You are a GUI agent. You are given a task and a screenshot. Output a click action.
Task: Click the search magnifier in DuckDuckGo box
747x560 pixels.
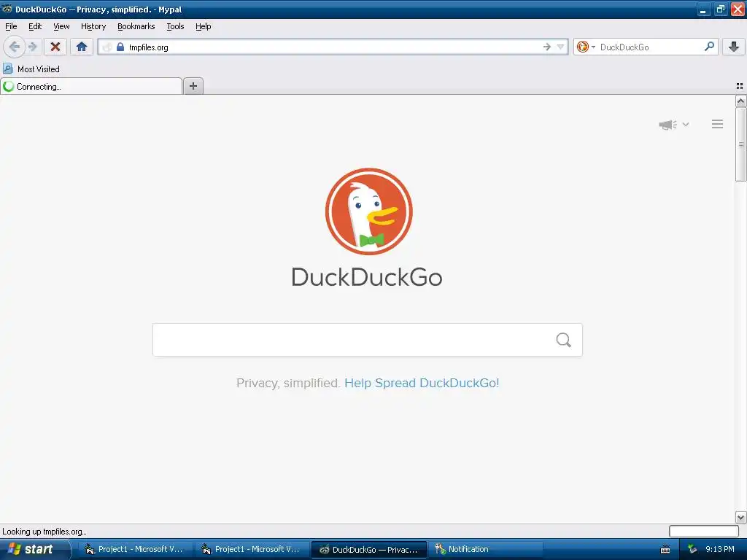point(563,340)
